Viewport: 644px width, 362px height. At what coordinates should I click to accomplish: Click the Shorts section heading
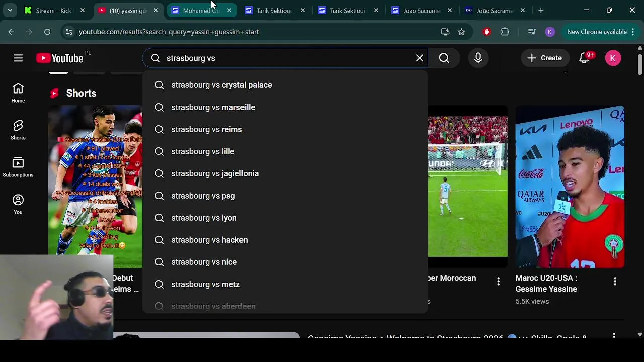click(81, 93)
